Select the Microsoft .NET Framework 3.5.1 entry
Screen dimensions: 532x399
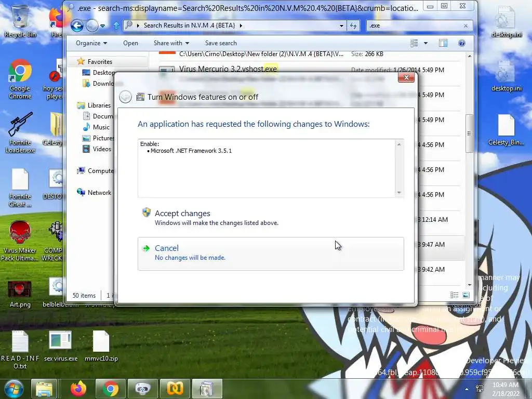(x=191, y=151)
